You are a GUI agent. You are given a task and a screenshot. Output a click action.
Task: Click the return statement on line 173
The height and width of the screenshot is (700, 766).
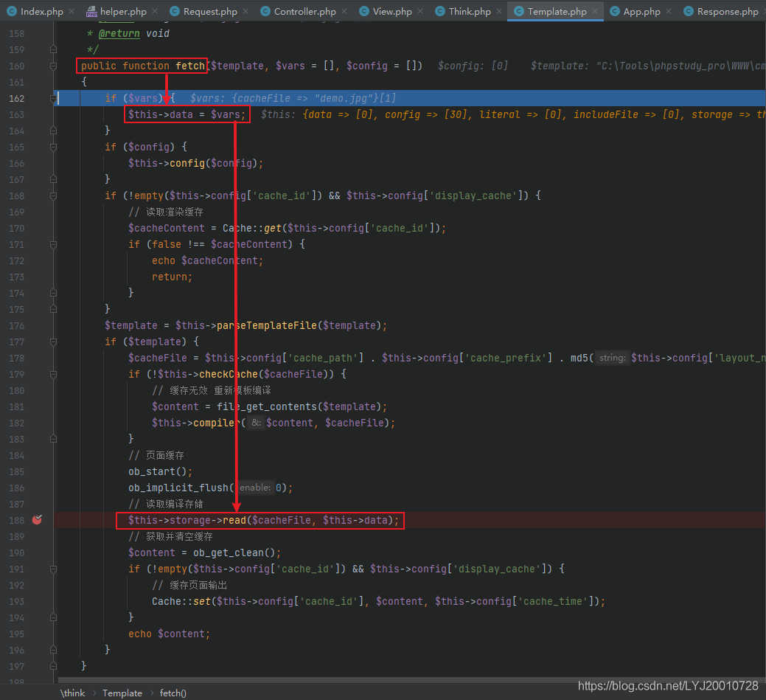pyautogui.click(x=172, y=277)
